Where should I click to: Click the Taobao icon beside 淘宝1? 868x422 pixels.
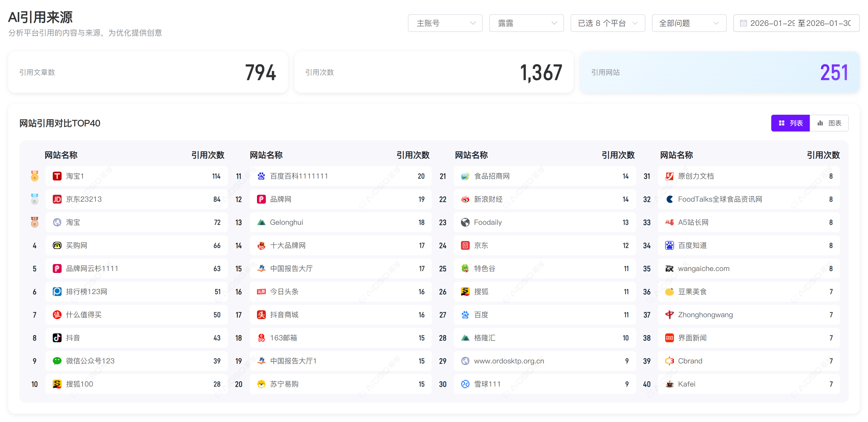click(57, 176)
